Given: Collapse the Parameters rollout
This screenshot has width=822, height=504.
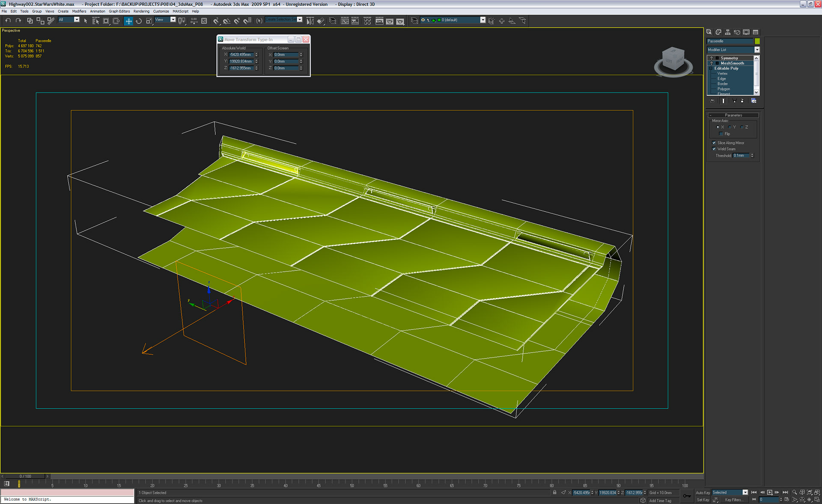Looking at the screenshot, I should click(x=733, y=115).
